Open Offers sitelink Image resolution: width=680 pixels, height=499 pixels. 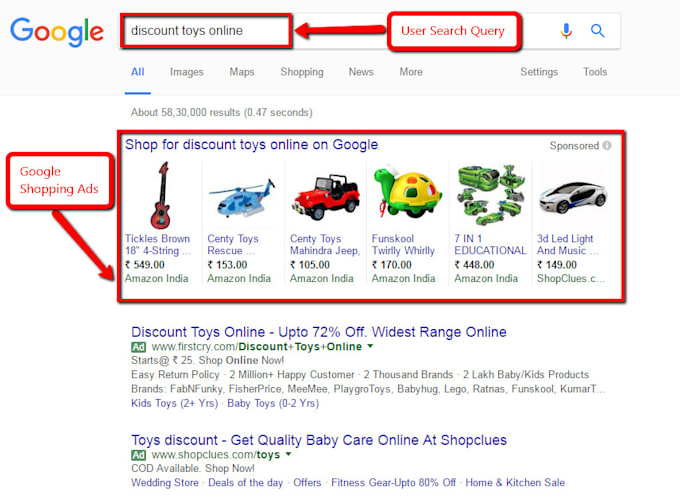pyautogui.click(x=307, y=483)
